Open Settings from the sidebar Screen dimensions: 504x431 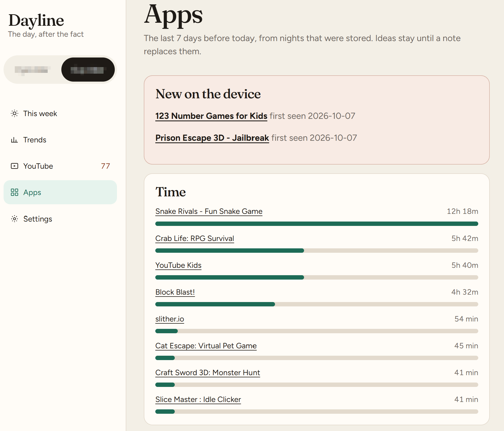tap(60, 219)
